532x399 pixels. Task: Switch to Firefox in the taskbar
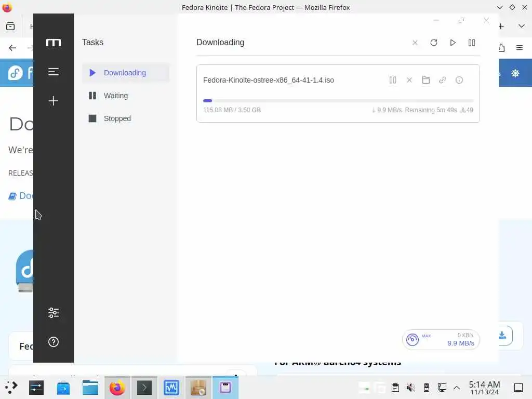[x=117, y=388]
